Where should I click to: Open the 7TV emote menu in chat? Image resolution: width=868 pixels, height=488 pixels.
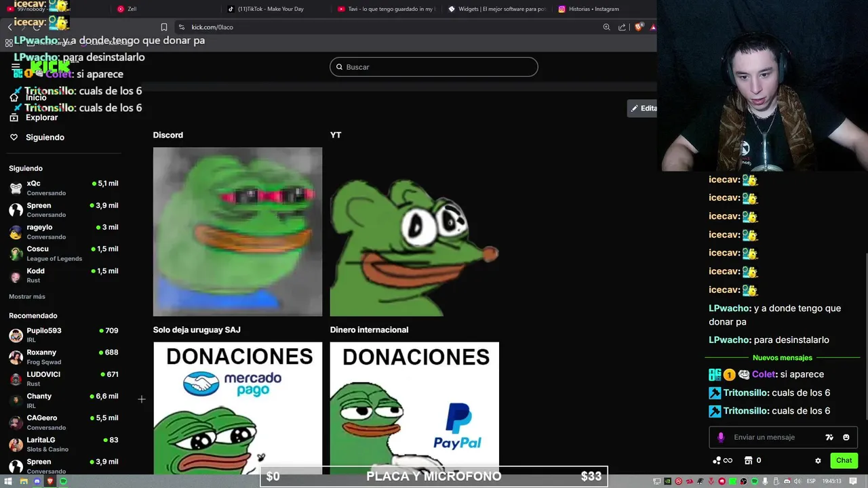[x=829, y=437]
